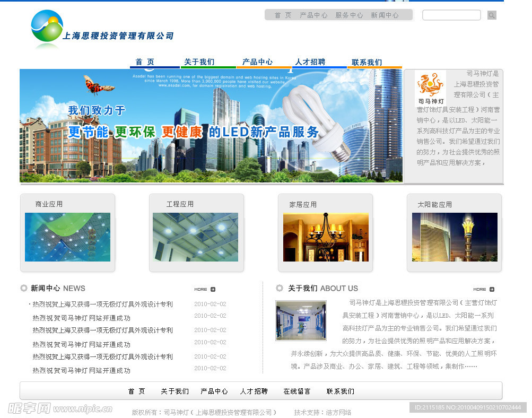This screenshot has height=418, width=532.
Task: Click the arrow icon after news MORE label
Action: point(213,290)
